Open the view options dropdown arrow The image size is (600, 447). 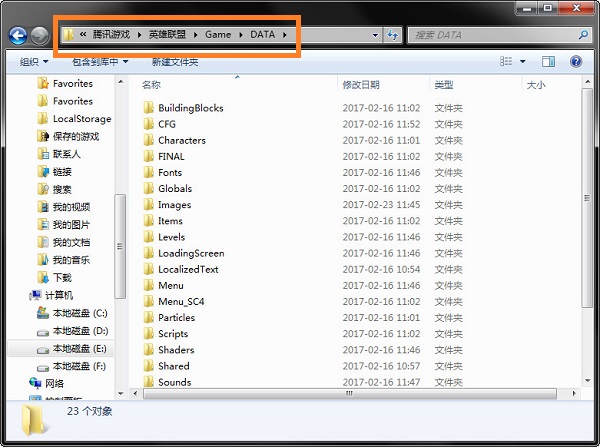point(522,62)
